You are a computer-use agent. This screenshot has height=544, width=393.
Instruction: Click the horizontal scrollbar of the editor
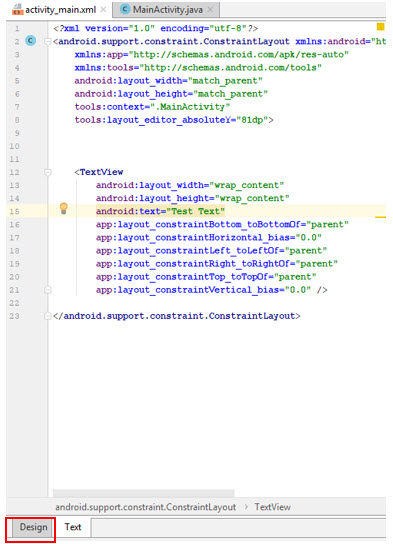pyautogui.click(x=144, y=493)
